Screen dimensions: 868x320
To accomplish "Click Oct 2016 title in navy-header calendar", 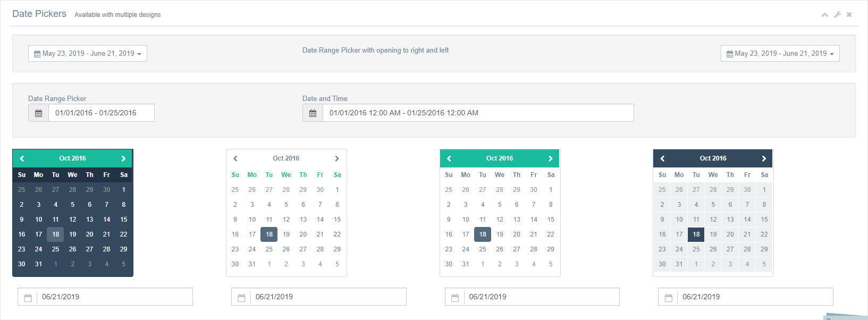I will pos(713,158).
